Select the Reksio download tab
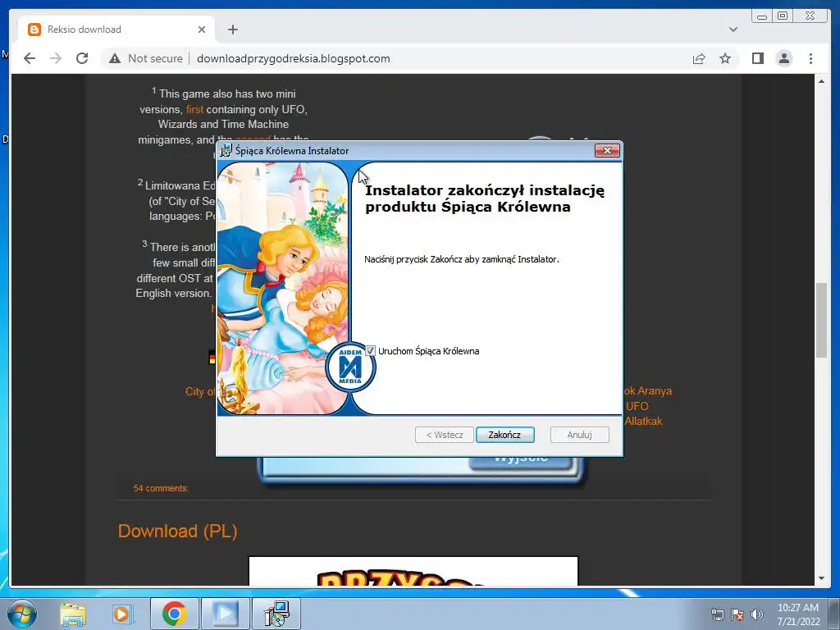Screen dimensions: 840x630 116,30
